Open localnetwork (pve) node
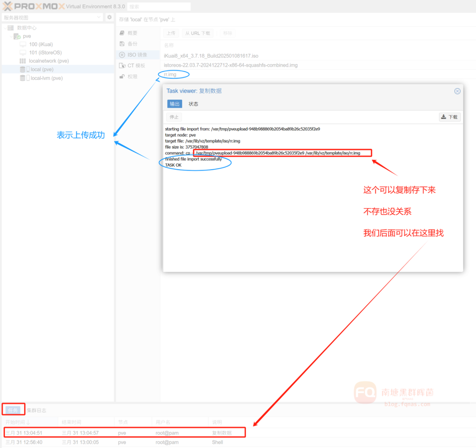 48,61
